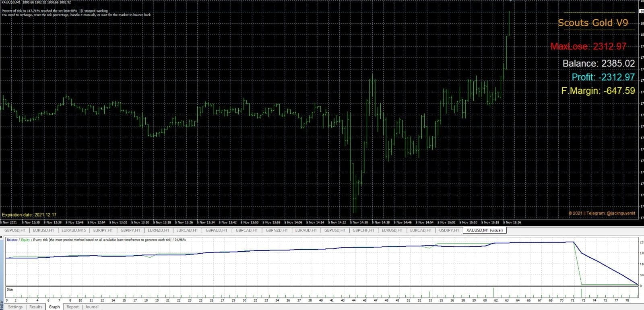
Task: Click the F.Margin: -647.59 label
Action: (x=598, y=91)
